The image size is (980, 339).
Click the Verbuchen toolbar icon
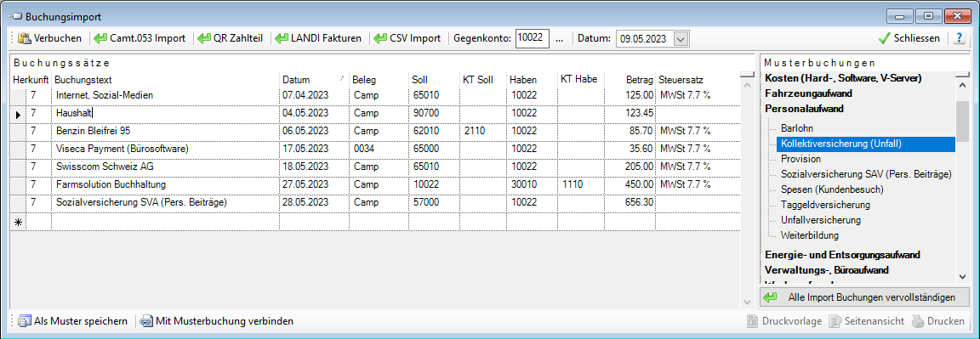pos(25,38)
